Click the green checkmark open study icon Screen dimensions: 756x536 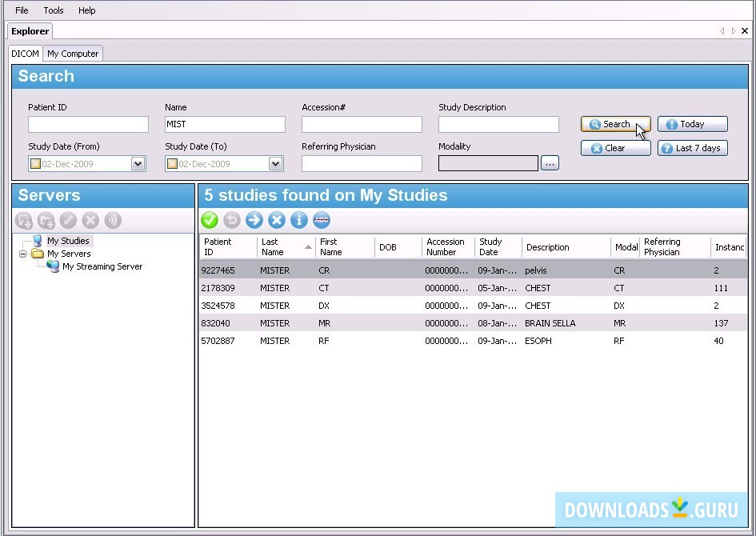(210, 220)
